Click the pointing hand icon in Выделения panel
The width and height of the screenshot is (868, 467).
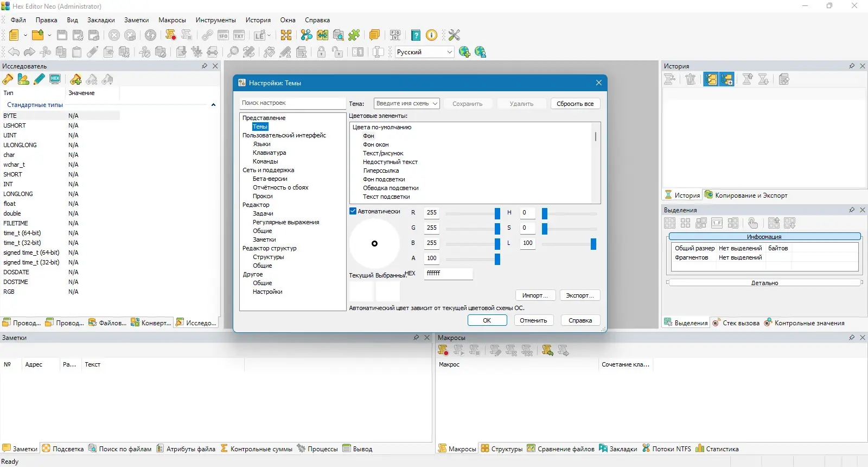(x=753, y=223)
